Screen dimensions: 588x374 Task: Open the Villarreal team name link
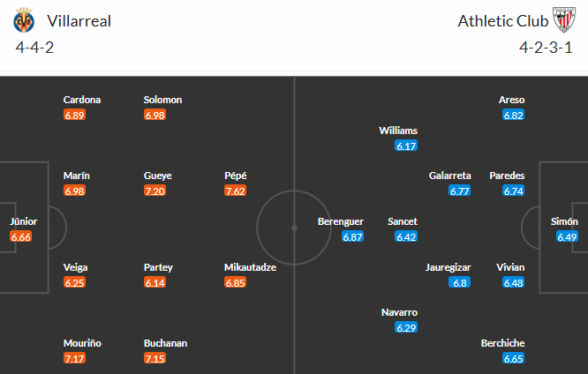(x=79, y=21)
